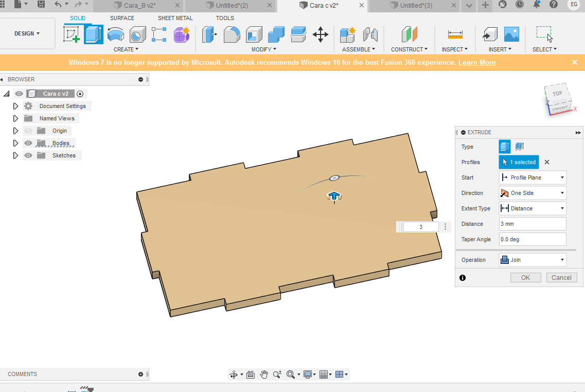Screen dimensions: 585x392
Task: Click the Look At icon
Action: point(251,375)
